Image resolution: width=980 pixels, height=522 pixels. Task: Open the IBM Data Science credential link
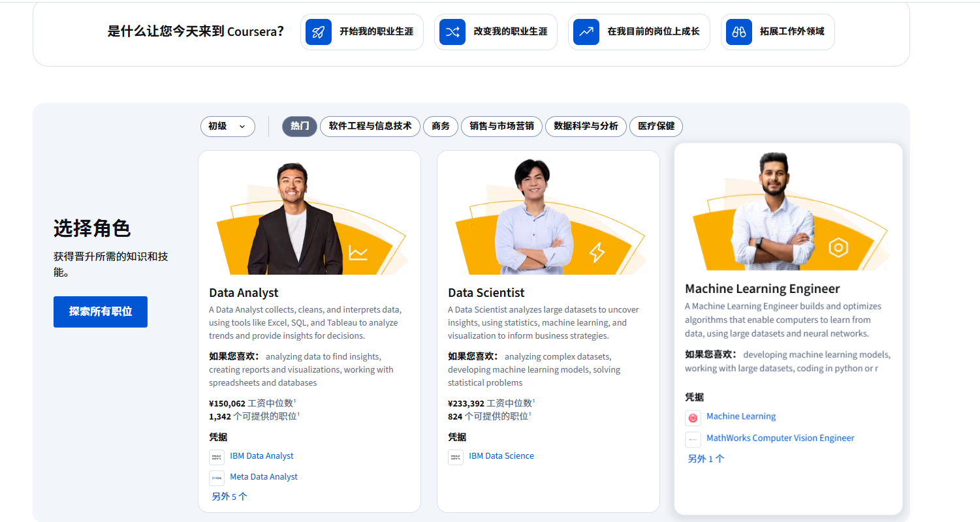pos(501,456)
